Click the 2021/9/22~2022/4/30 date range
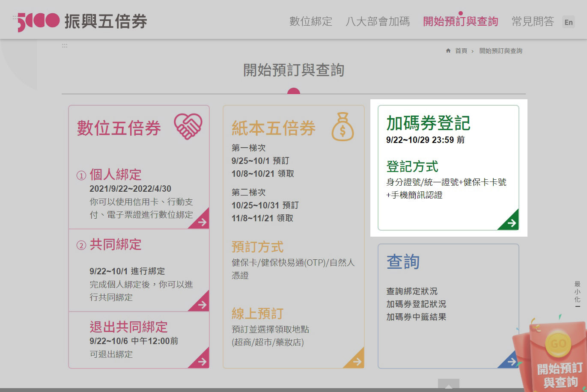Image resolution: width=587 pixels, height=392 pixels. (130, 189)
